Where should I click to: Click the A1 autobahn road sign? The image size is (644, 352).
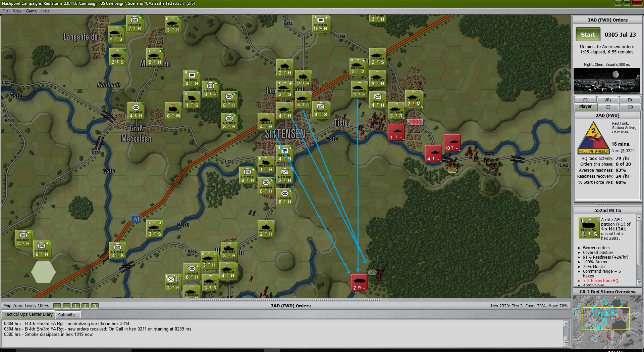[x=136, y=219]
